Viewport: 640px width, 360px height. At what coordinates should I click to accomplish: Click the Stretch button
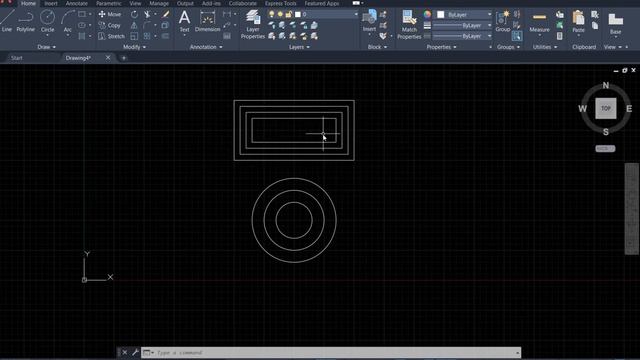111,36
